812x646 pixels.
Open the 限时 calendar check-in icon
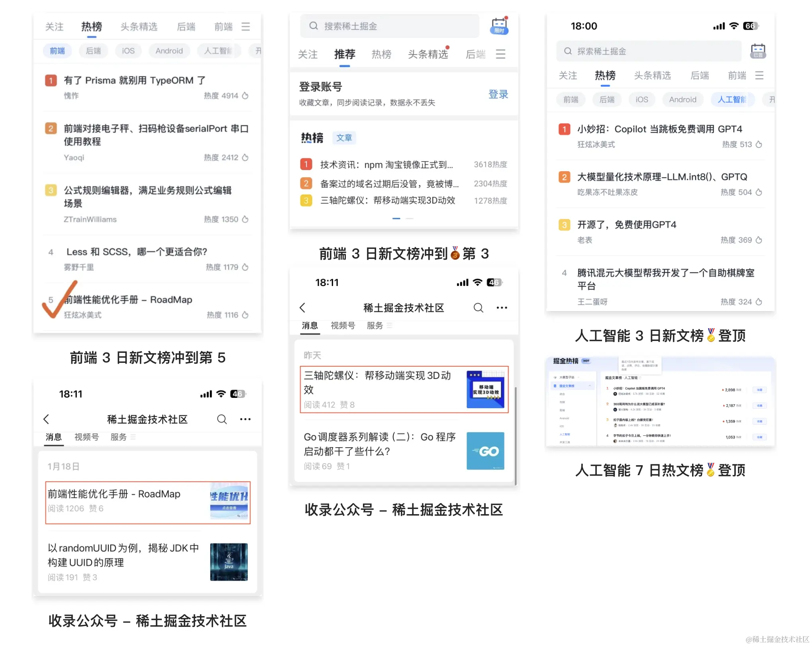[499, 25]
